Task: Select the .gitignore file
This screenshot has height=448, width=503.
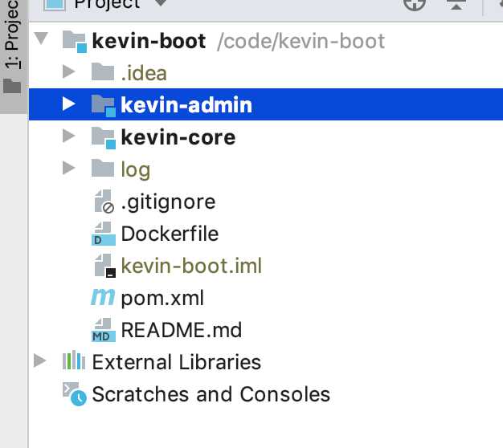Action: (x=167, y=202)
